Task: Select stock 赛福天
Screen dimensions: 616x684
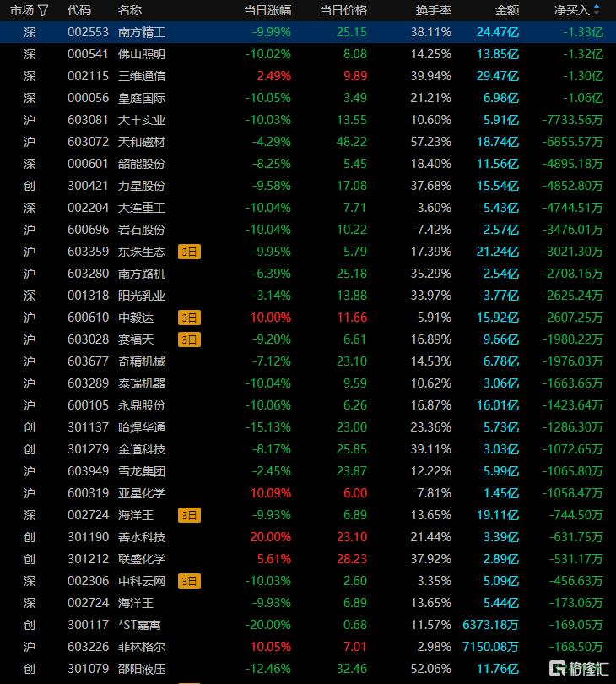Action: (x=136, y=339)
